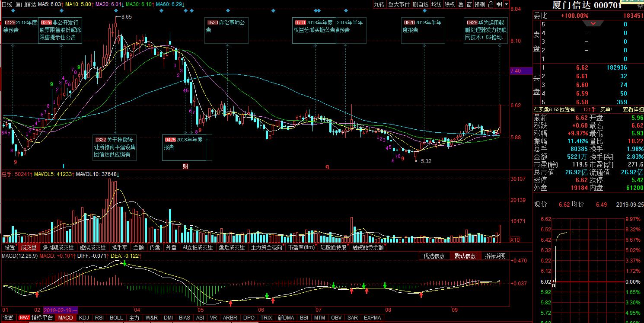
Task: Click the 财 finance marker under chart
Action: [x=185, y=166]
